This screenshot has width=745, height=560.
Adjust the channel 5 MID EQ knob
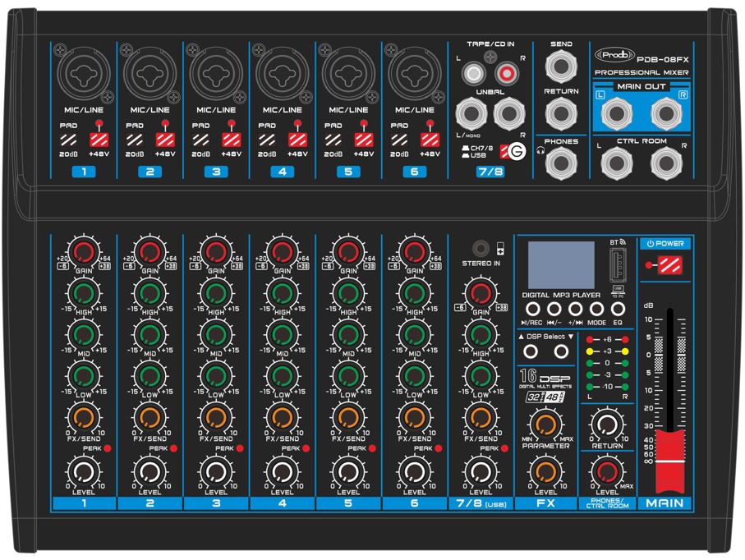click(347, 335)
